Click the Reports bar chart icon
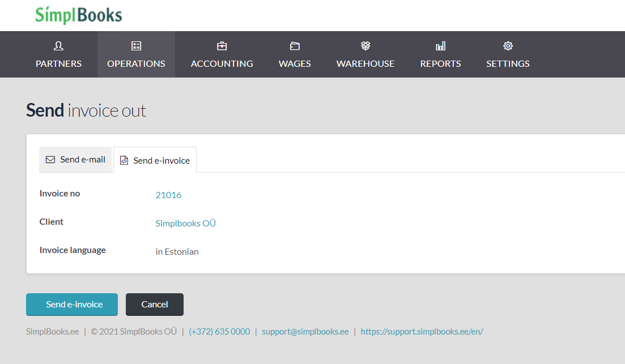 coord(440,46)
